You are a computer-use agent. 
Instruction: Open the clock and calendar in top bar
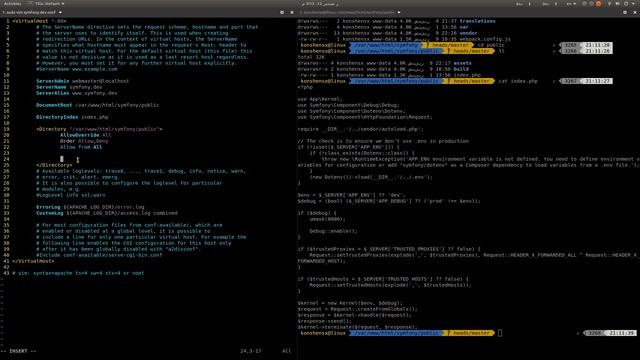(320, 3)
